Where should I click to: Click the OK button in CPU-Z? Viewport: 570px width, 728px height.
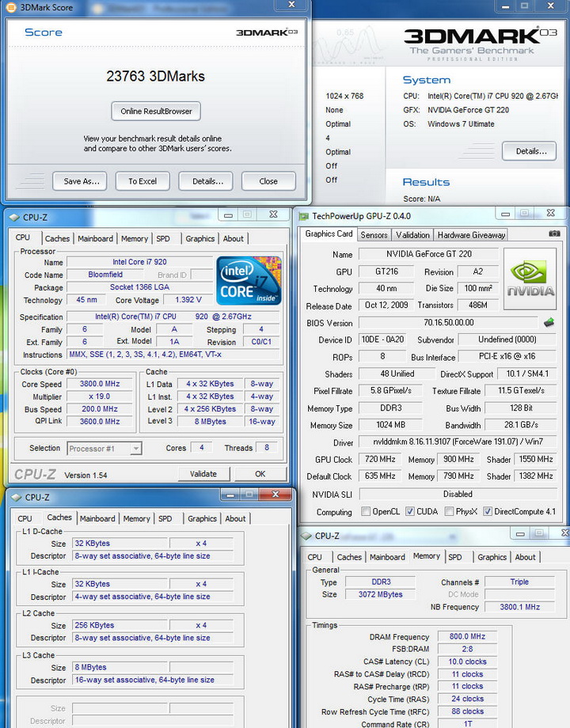[260, 474]
